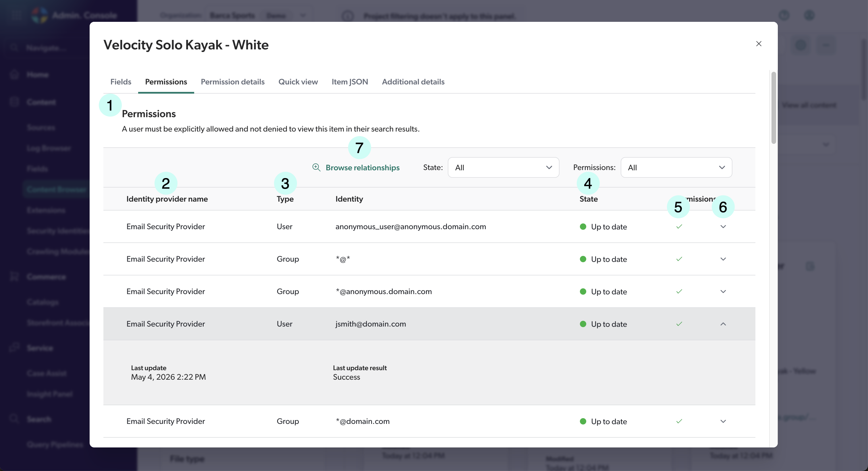
Task: Click Case Assist in background sidebar
Action: (47, 373)
